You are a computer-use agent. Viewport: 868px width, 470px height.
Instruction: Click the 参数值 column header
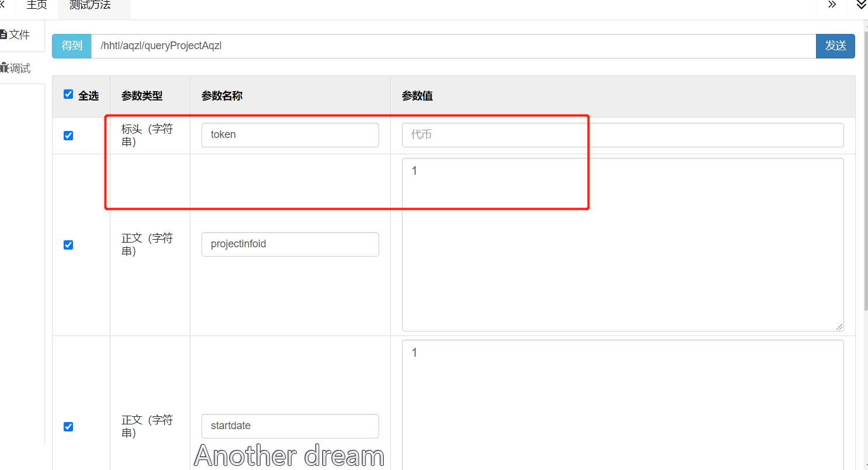(417, 96)
